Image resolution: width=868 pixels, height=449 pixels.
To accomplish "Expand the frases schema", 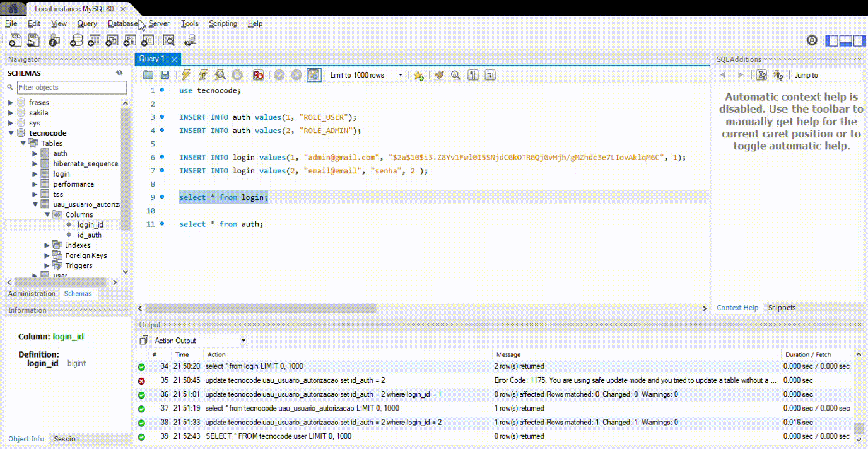I will [x=11, y=102].
